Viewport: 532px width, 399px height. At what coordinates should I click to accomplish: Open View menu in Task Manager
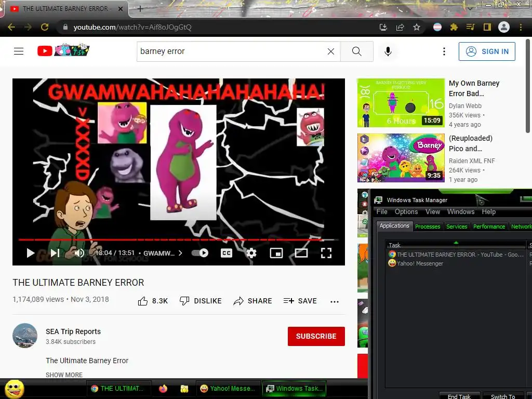[433, 212]
